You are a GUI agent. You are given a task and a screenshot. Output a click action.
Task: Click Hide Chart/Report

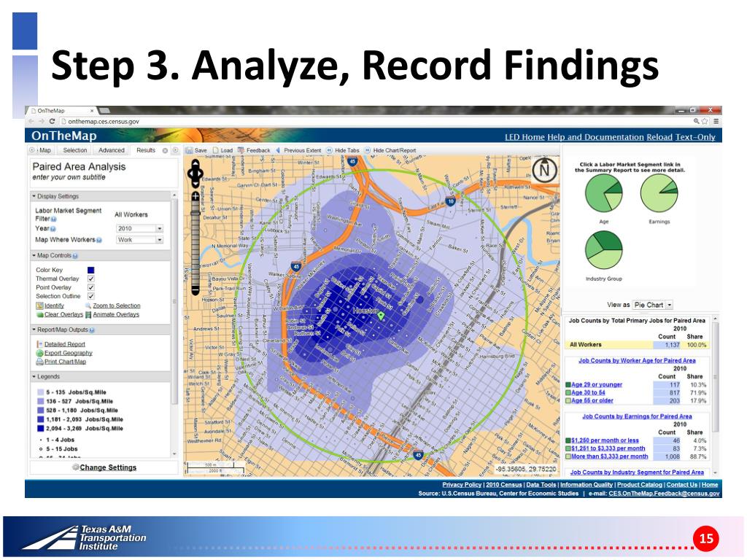(390, 150)
